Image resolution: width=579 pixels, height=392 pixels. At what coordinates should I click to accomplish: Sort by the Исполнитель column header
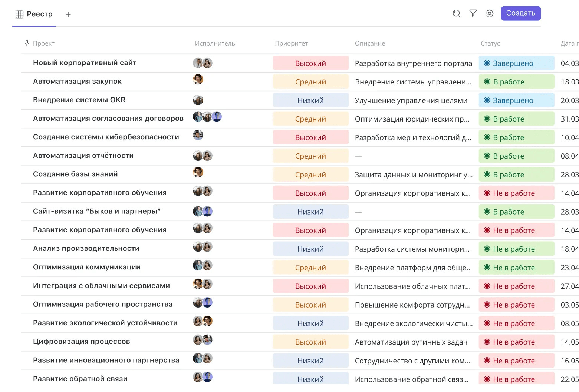[215, 43]
